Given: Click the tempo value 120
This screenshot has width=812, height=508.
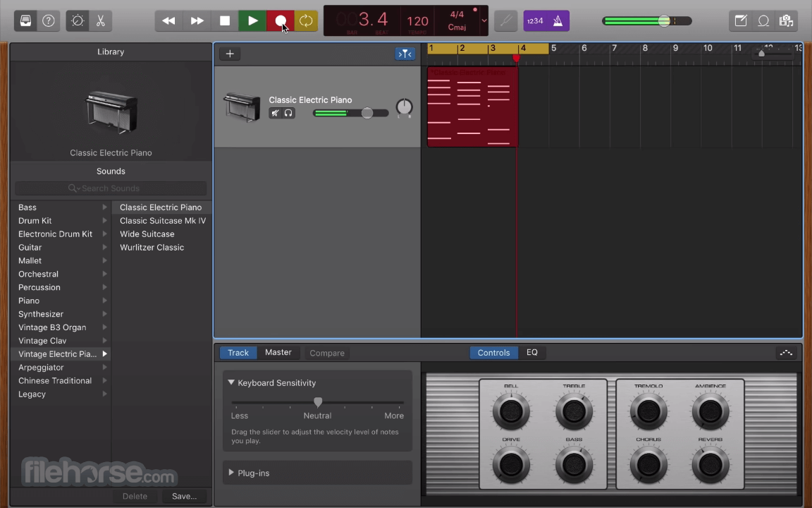Looking at the screenshot, I should tap(417, 21).
